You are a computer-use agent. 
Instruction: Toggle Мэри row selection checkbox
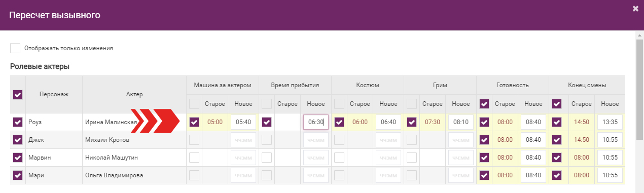pos(18,175)
